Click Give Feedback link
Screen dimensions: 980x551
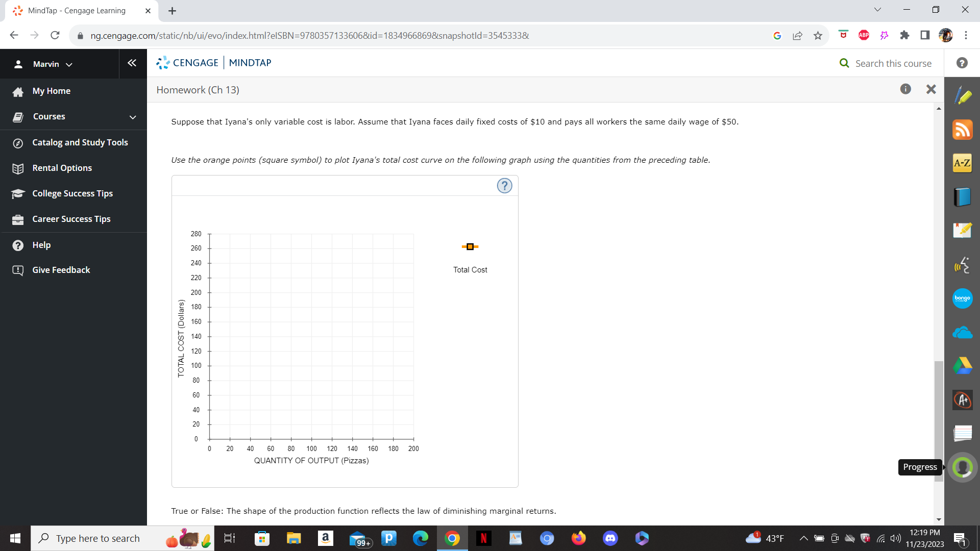(x=61, y=270)
